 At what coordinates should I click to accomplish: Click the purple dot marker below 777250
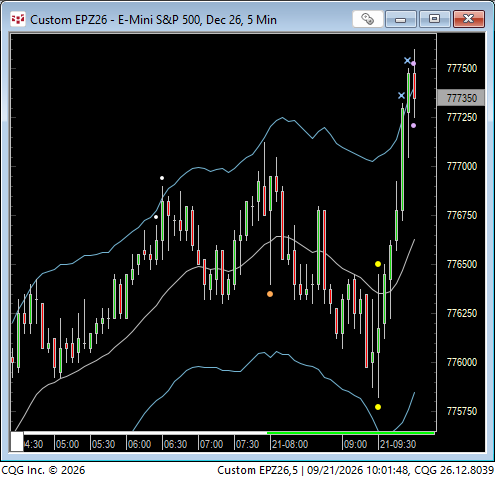point(413,126)
